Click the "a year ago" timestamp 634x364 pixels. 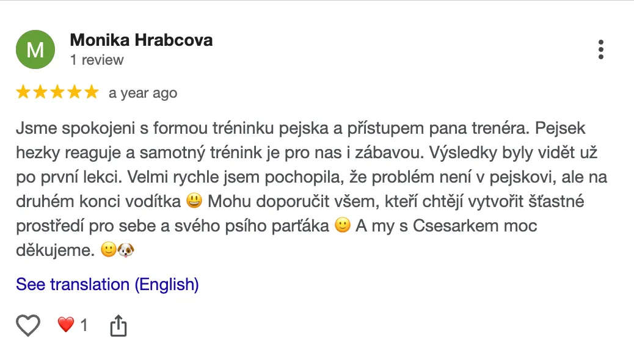pos(143,93)
